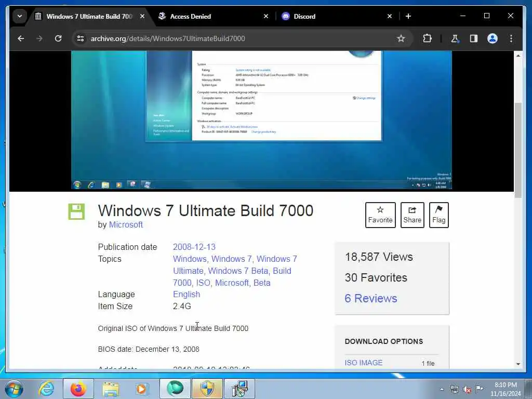
Task: Click the green globe browser taskbar icon
Action: (175, 389)
